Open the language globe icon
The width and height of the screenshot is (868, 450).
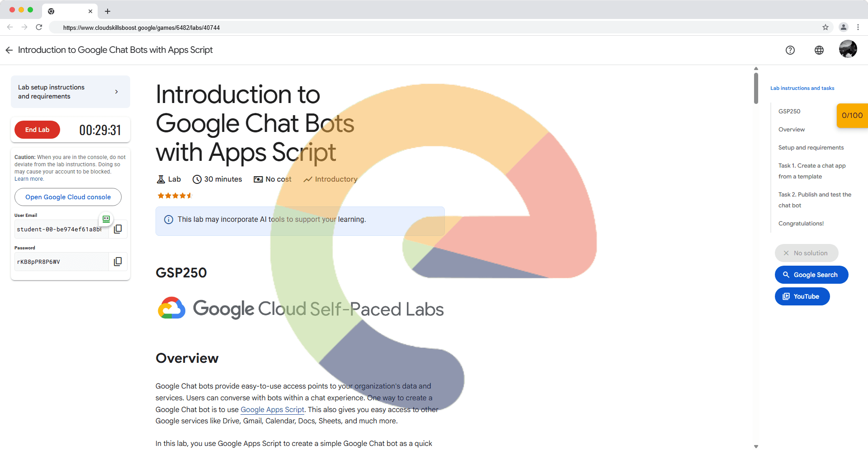pyautogui.click(x=819, y=50)
